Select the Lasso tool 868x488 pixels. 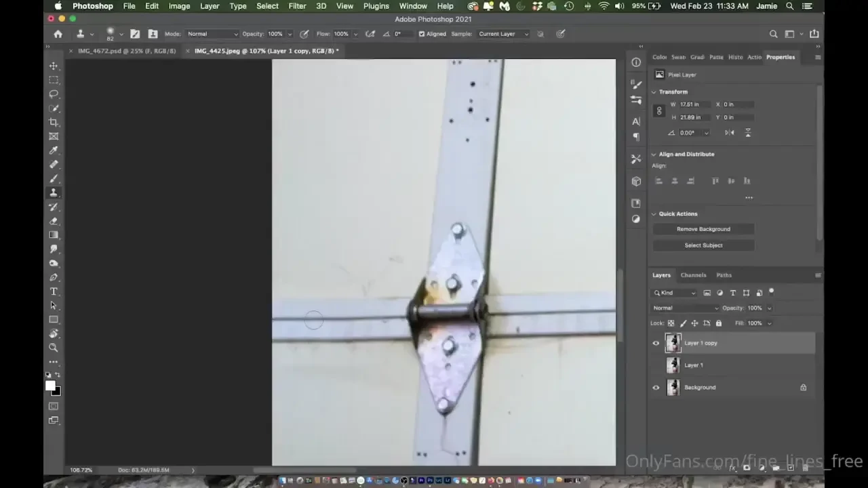click(54, 94)
